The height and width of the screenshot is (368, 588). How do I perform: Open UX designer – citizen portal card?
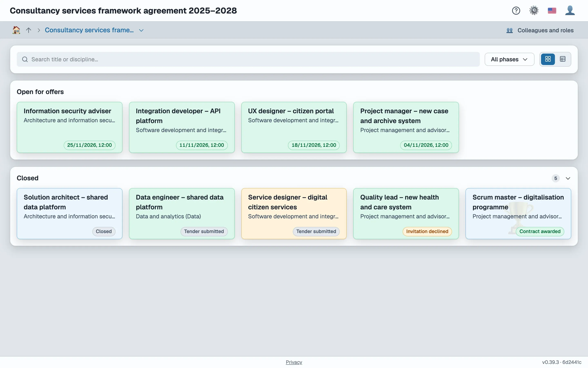294,127
